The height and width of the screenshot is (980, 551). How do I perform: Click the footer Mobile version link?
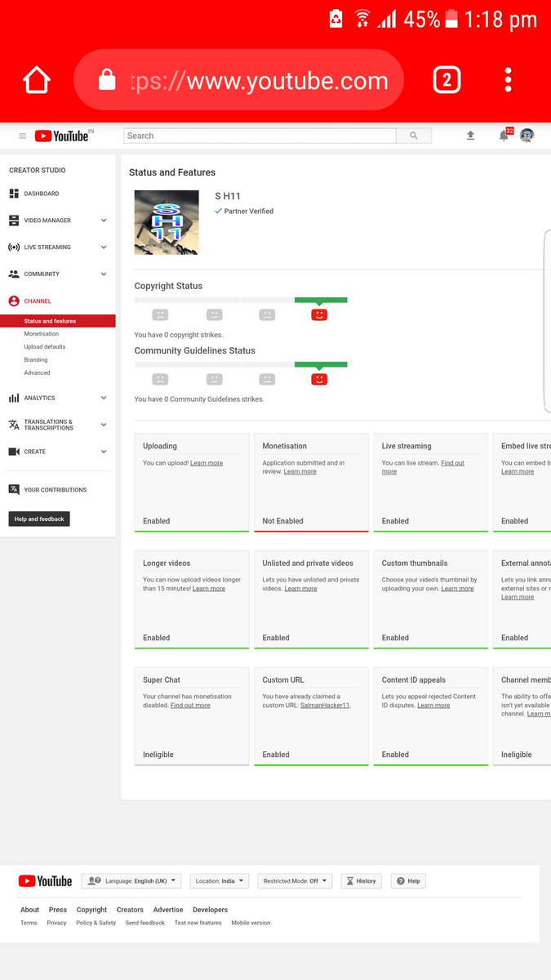(251, 923)
